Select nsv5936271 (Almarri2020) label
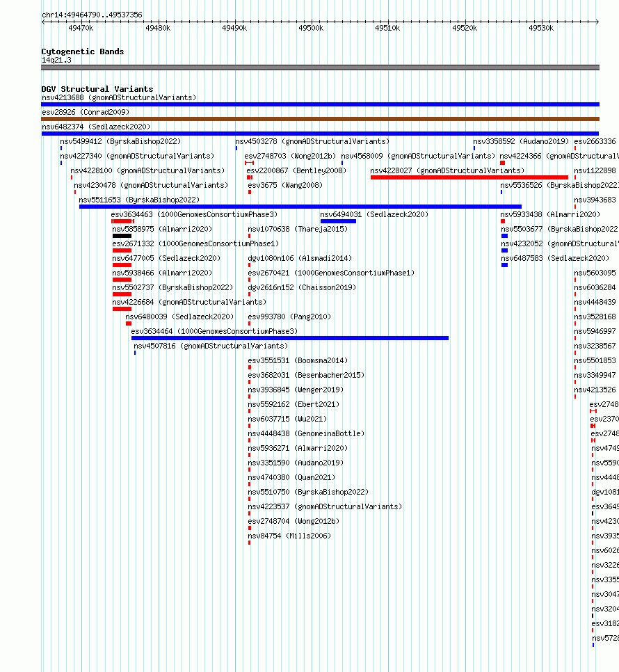This screenshot has height=672, width=619. (x=298, y=448)
